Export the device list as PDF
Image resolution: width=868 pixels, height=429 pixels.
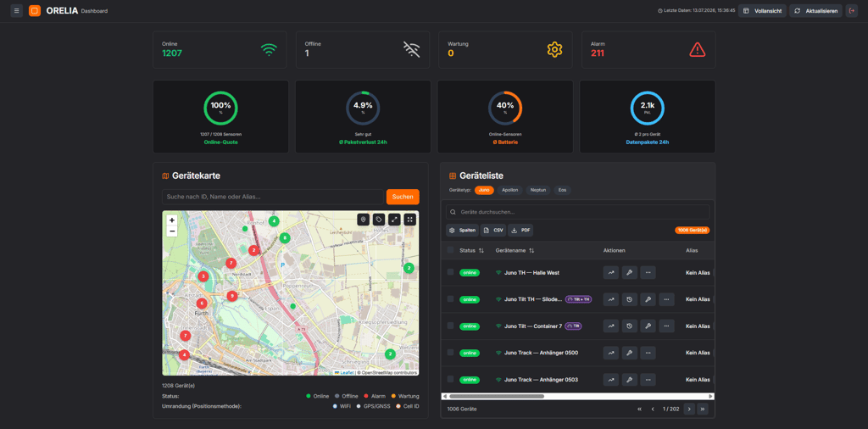click(520, 231)
